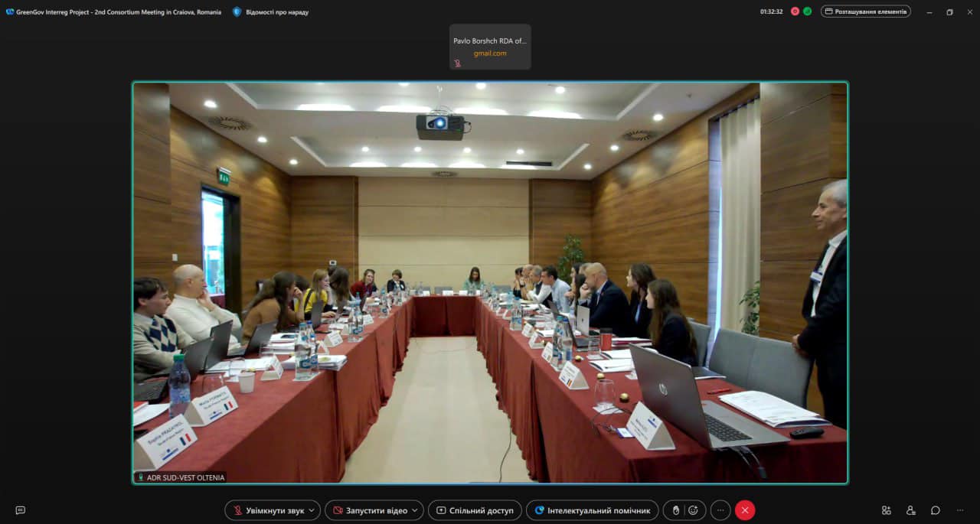Click the ADR SUD-VEST OLTENIA name label
This screenshot has height=524, width=980.
(186, 477)
